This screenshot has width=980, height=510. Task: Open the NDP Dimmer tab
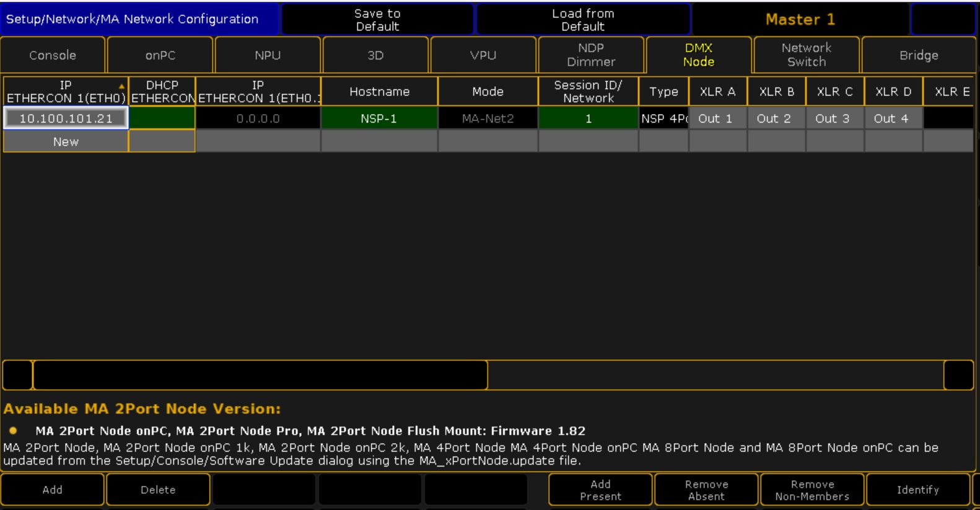click(x=591, y=55)
